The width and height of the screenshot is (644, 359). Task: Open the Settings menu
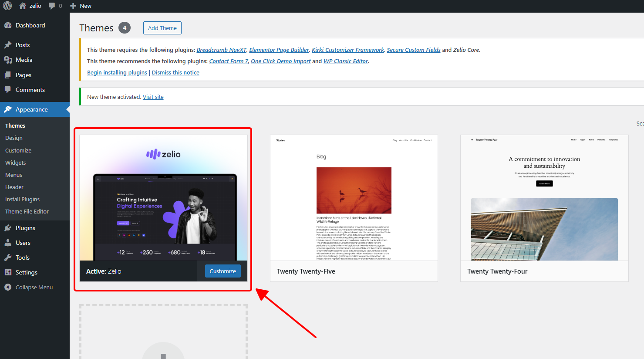click(x=35, y=272)
